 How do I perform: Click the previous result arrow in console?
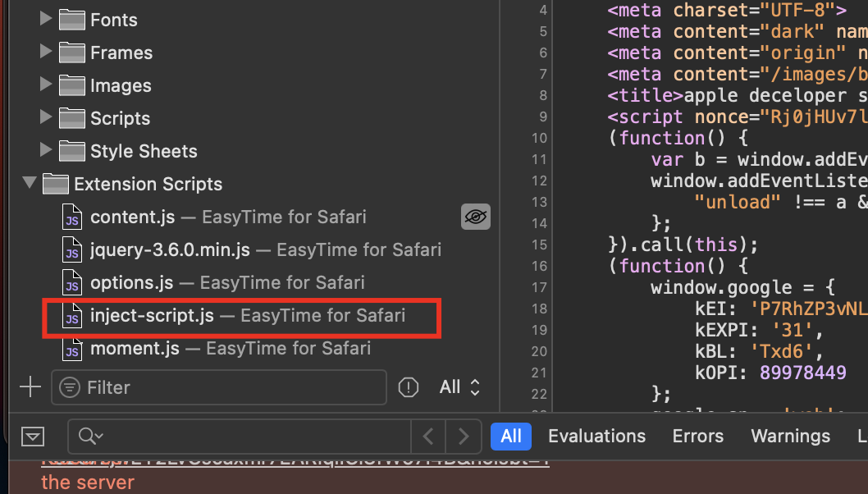click(428, 437)
